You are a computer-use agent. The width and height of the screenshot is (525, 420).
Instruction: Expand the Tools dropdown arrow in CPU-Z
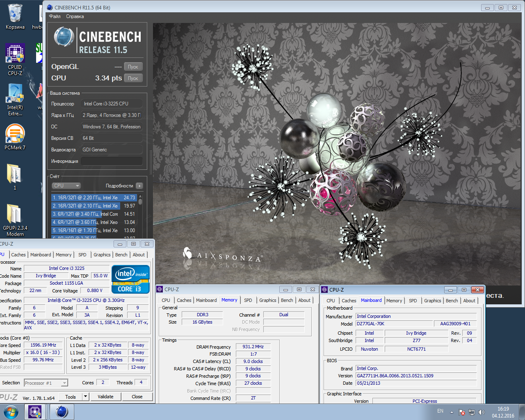85,397
